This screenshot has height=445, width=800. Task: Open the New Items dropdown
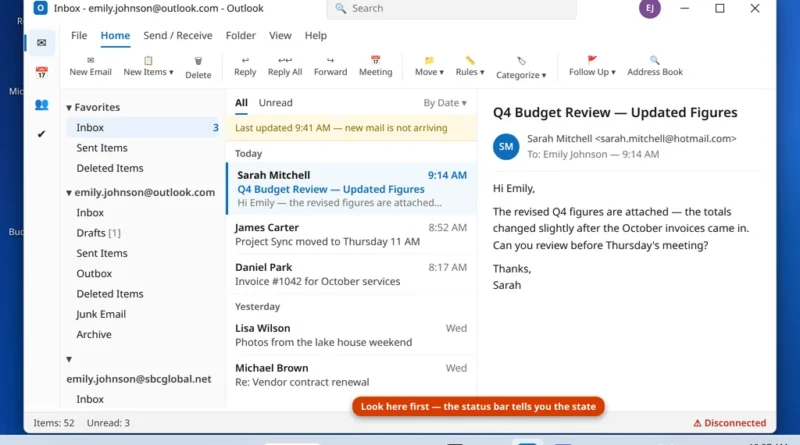point(148,67)
